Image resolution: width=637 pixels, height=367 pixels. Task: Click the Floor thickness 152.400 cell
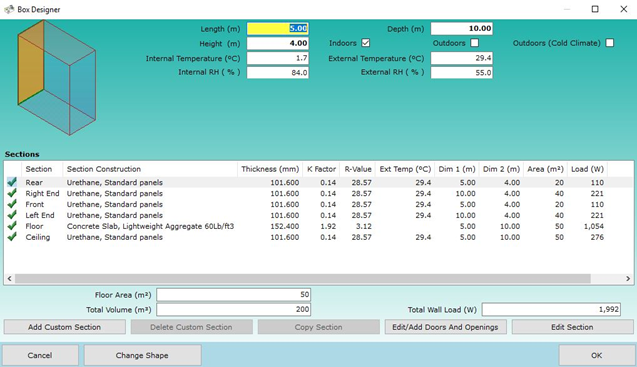(285, 226)
